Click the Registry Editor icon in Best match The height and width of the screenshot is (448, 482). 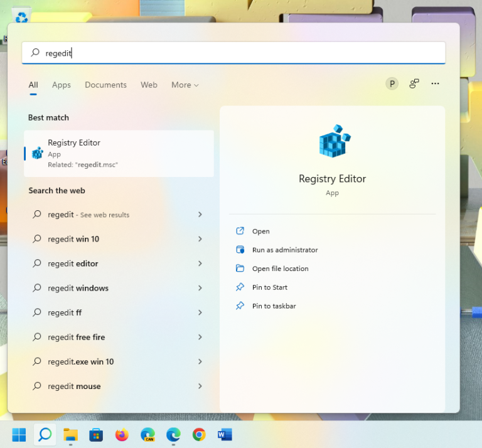point(38,152)
